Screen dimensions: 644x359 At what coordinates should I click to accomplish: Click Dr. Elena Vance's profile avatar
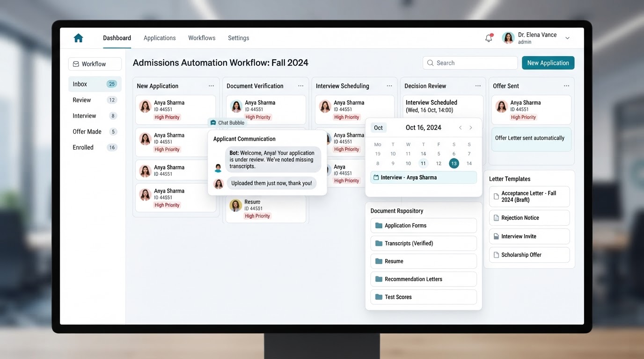point(508,38)
